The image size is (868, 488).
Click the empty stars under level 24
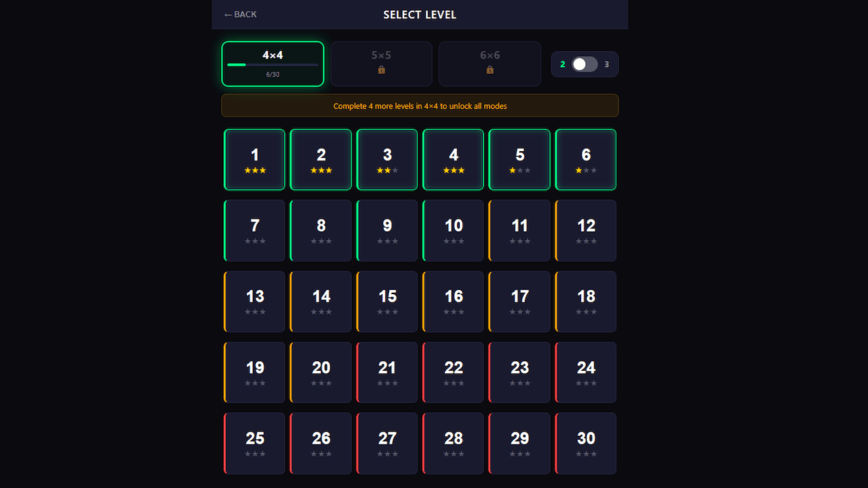coord(586,384)
